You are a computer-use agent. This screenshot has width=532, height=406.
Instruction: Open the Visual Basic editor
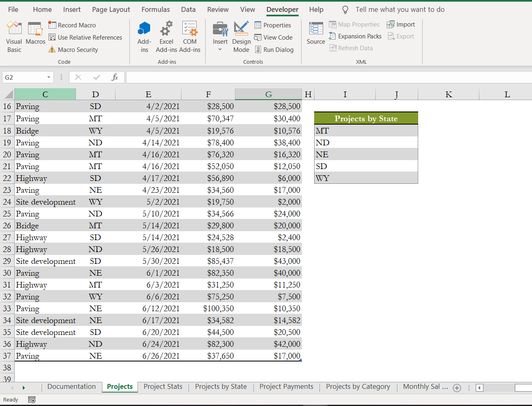14,37
